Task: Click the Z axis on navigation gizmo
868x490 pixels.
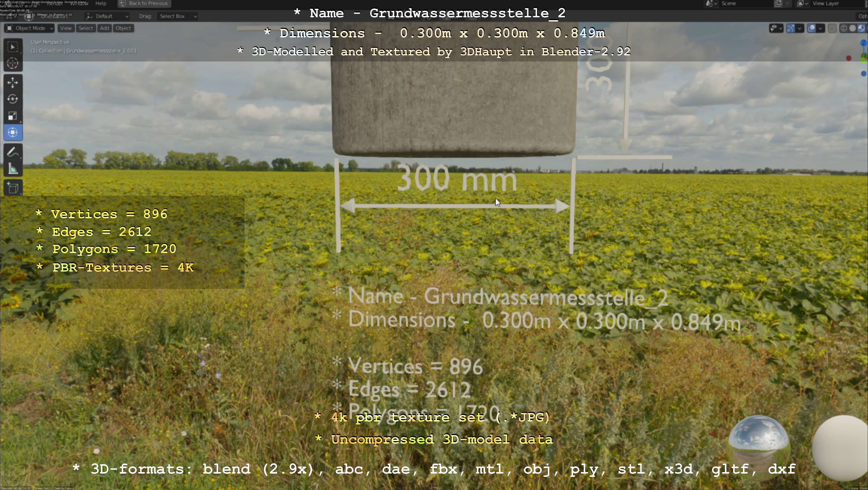Action: click(x=863, y=43)
